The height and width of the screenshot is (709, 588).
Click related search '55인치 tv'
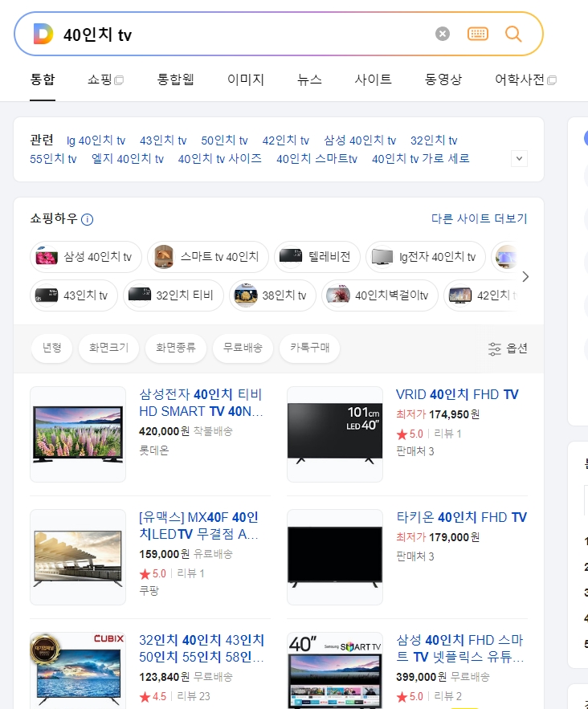[x=53, y=159]
